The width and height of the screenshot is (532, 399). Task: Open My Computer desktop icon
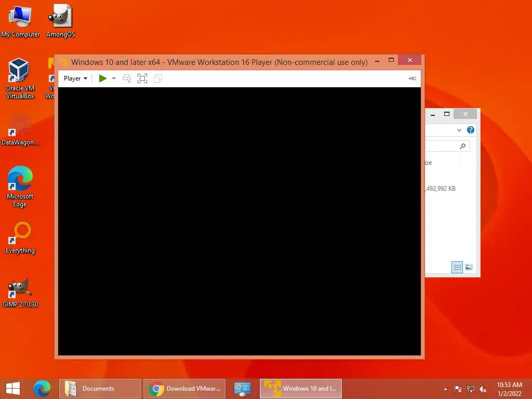(x=20, y=21)
